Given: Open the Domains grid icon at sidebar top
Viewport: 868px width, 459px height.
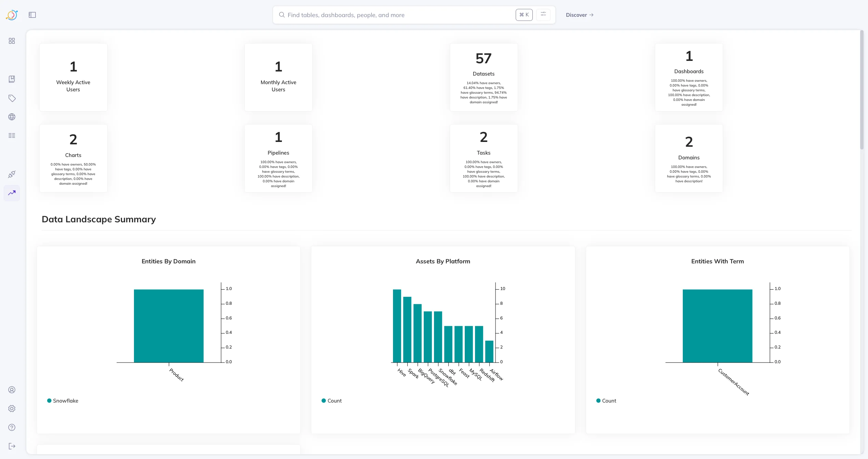Looking at the screenshot, I should (x=12, y=41).
